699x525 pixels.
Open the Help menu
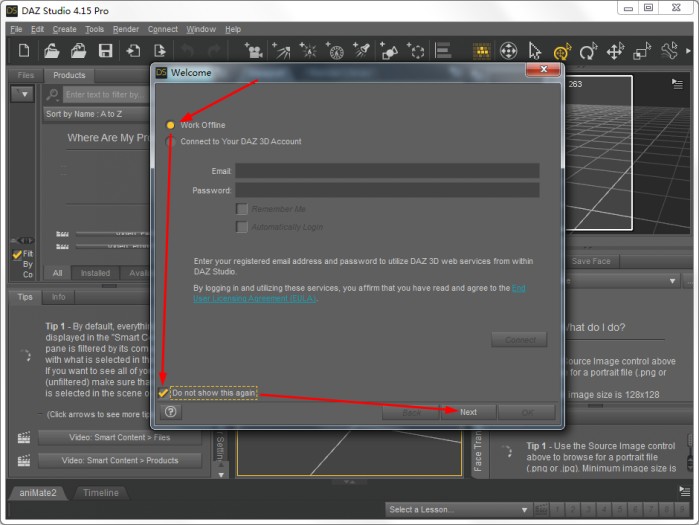coord(233,29)
